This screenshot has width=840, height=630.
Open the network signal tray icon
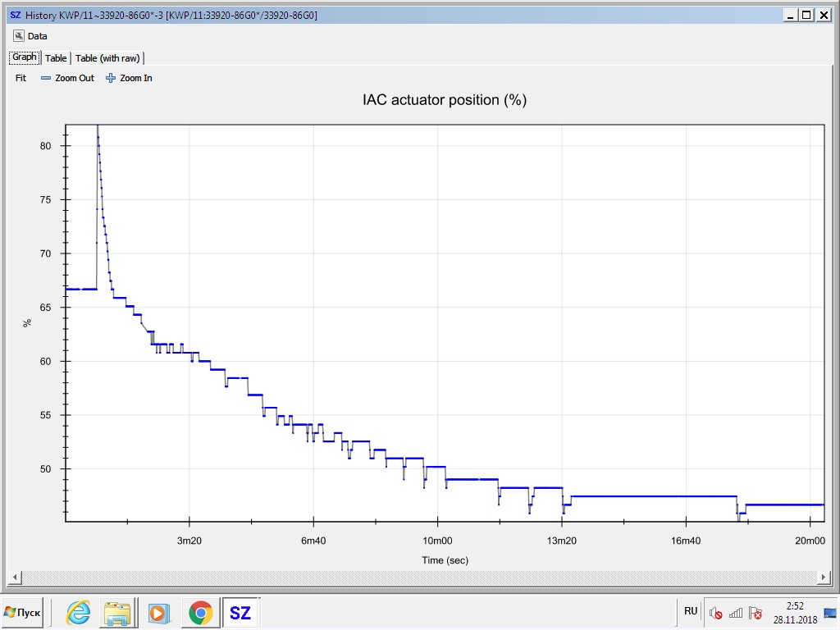(736, 613)
